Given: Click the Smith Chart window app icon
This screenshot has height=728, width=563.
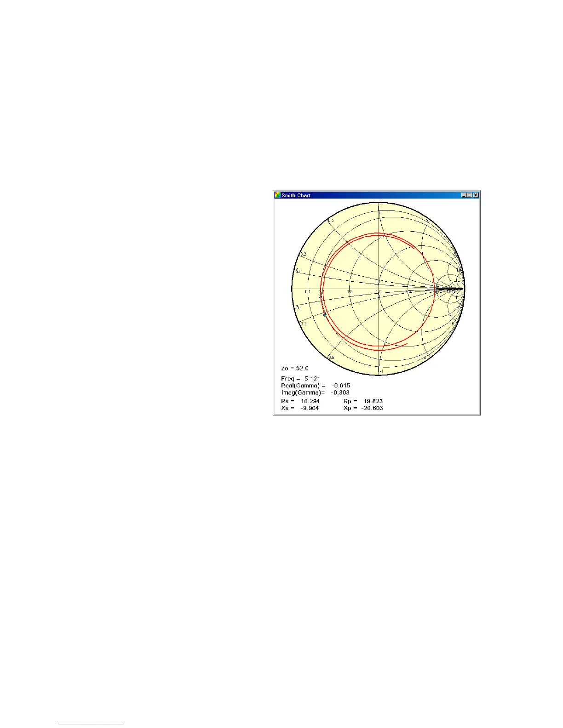Looking at the screenshot, I should tap(277, 195).
